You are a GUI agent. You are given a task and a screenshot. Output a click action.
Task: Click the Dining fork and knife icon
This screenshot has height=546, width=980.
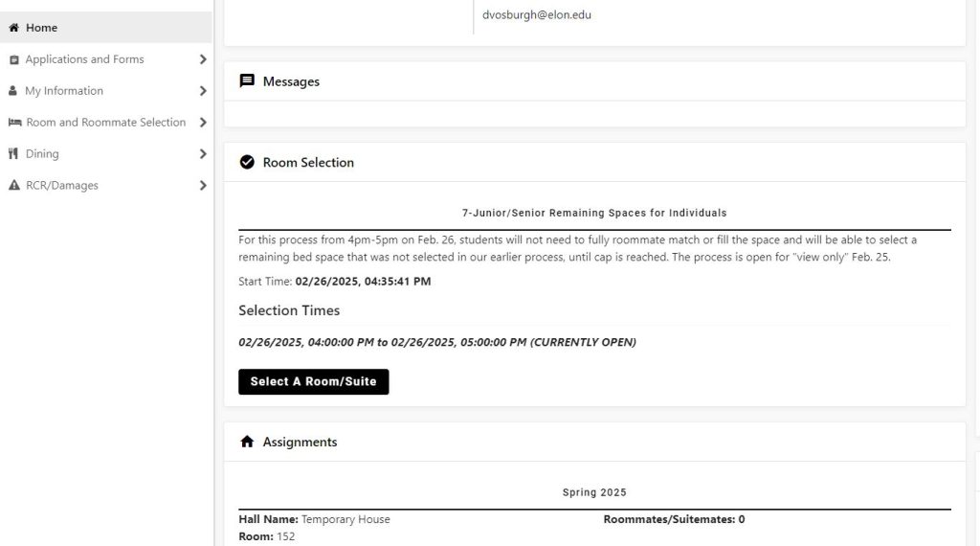(x=13, y=154)
